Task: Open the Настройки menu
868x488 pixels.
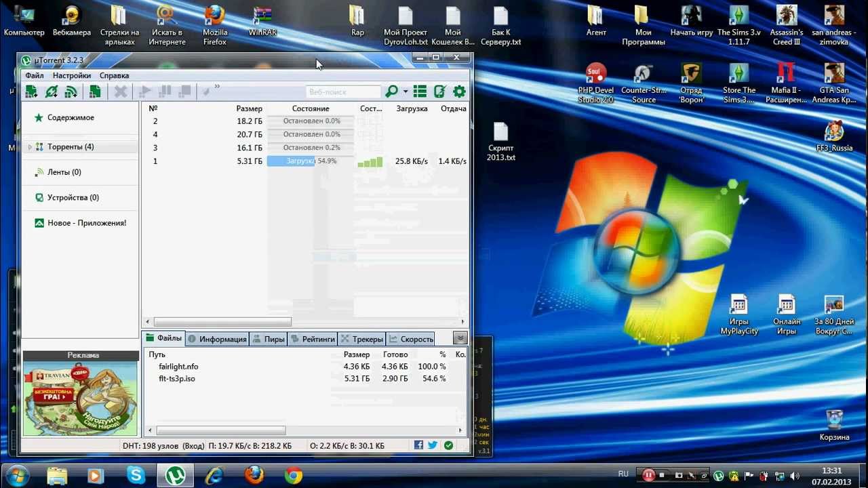Action: pyautogui.click(x=72, y=76)
